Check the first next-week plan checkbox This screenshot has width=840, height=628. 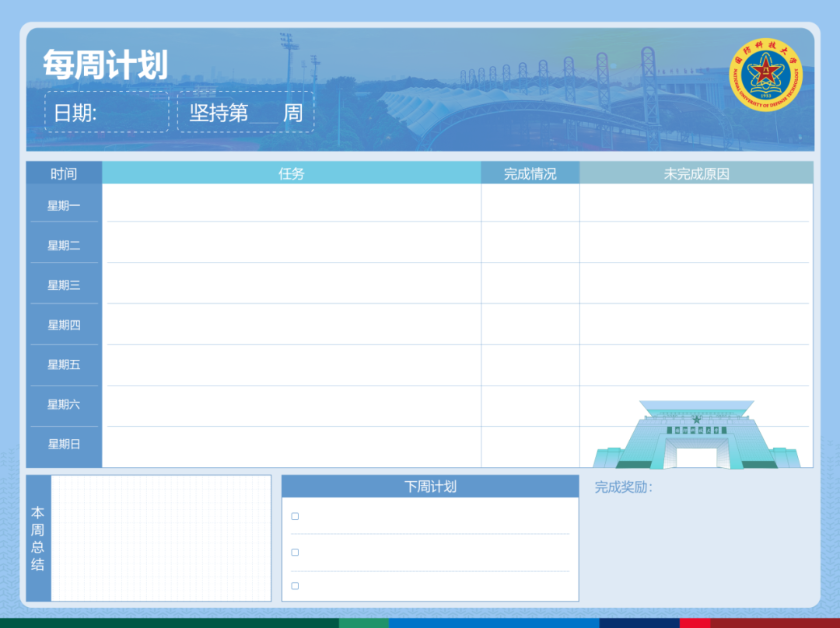(295, 516)
